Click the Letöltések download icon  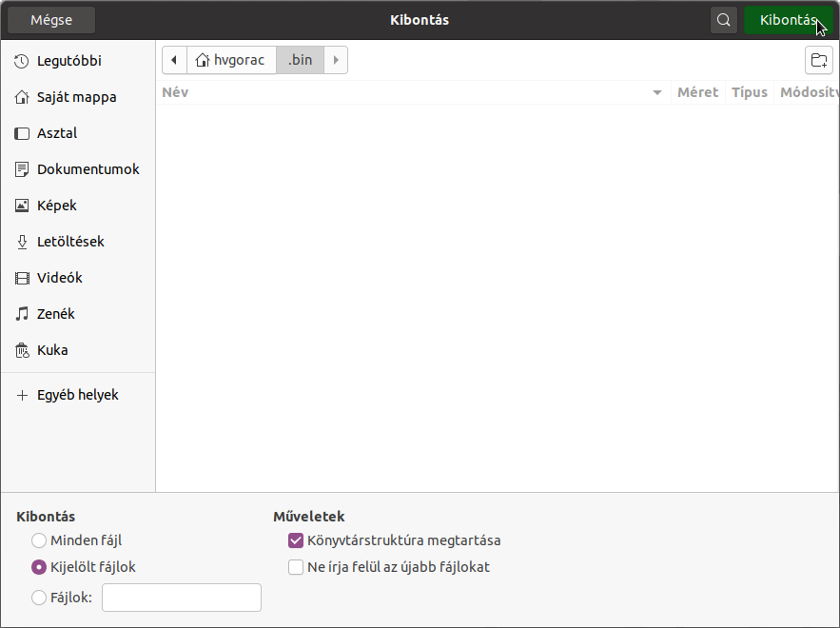(x=22, y=242)
